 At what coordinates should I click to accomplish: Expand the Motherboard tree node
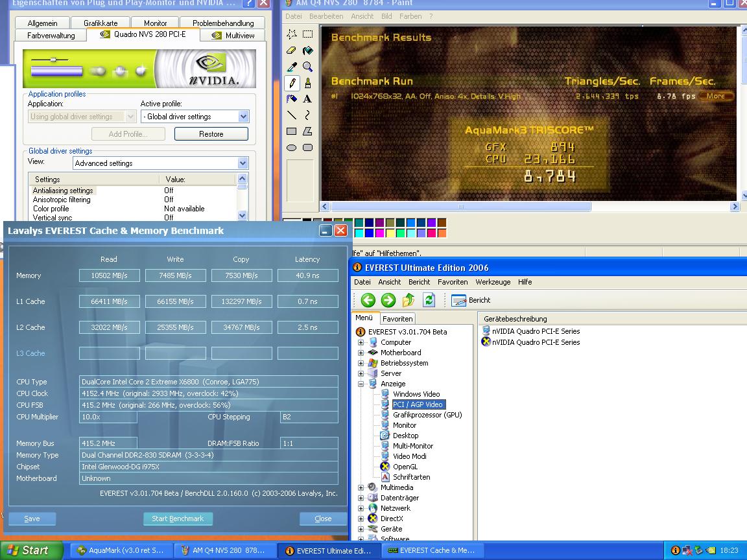pyautogui.click(x=361, y=353)
